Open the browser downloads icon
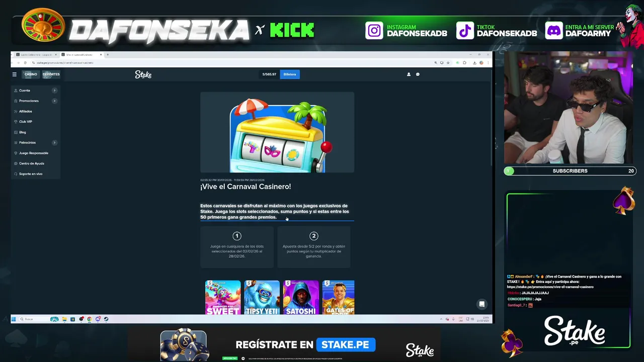Image resolution: width=644 pixels, height=362 pixels. click(474, 63)
